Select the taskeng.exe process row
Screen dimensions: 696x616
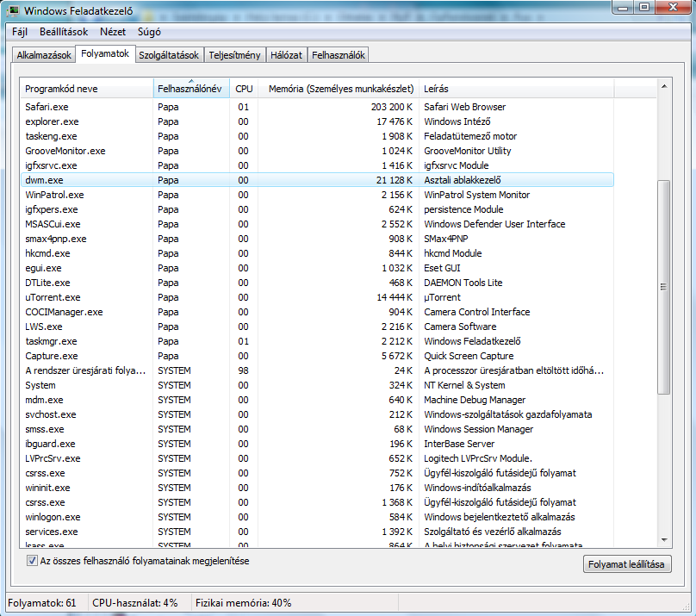coord(317,136)
